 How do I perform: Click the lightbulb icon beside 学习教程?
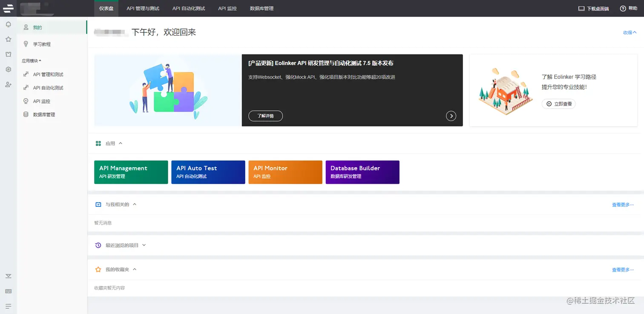pos(26,44)
